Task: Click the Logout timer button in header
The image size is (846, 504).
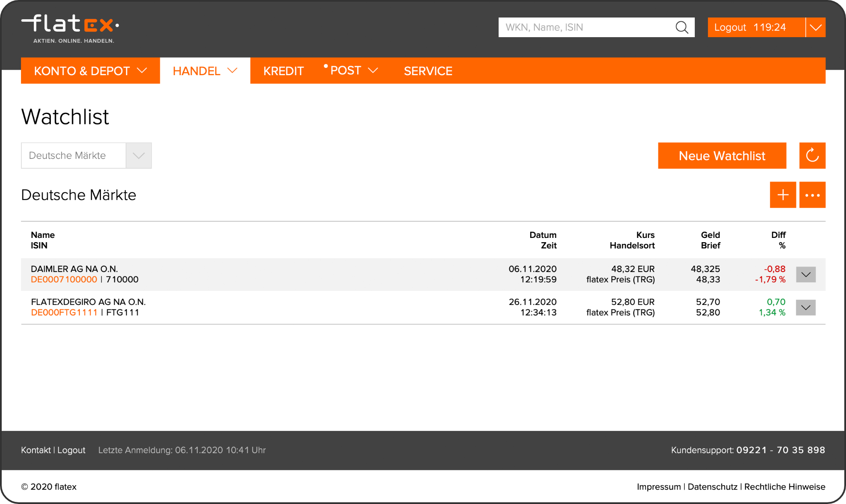Action: click(755, 27)
